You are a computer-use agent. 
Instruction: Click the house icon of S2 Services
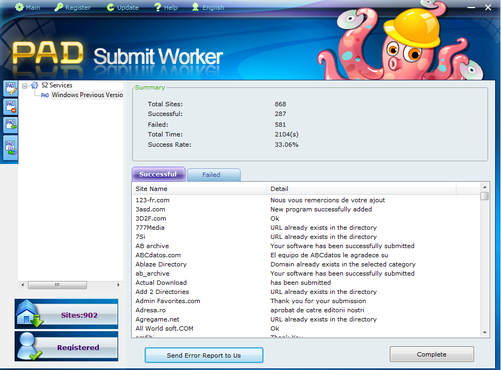click(x=35, y=85)
